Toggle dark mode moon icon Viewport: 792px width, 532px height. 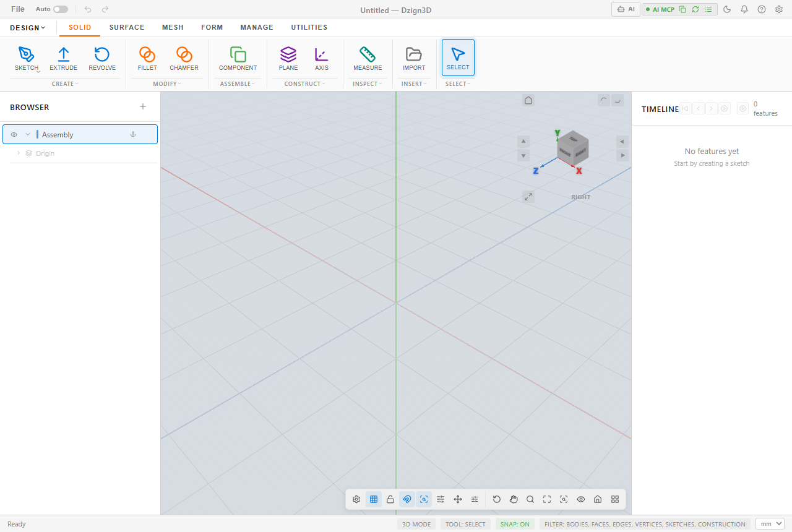727,9
